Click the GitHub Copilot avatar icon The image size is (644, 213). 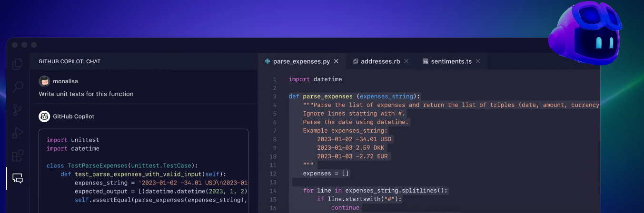[x=44, y=116]
